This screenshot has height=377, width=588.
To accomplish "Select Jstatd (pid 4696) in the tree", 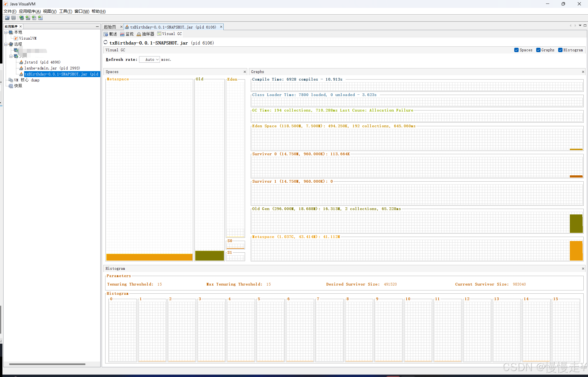I will (42, 62).
